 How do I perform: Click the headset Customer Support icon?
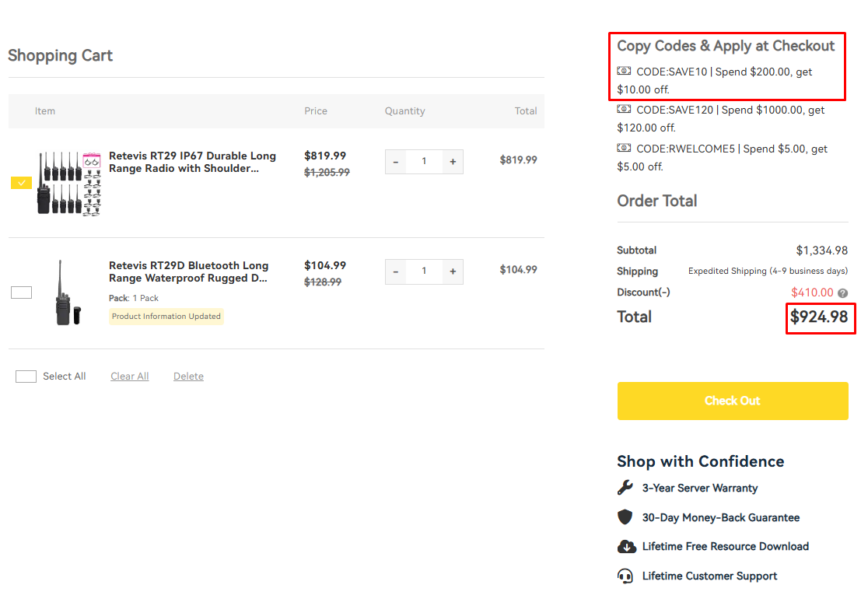pos(625,576)
